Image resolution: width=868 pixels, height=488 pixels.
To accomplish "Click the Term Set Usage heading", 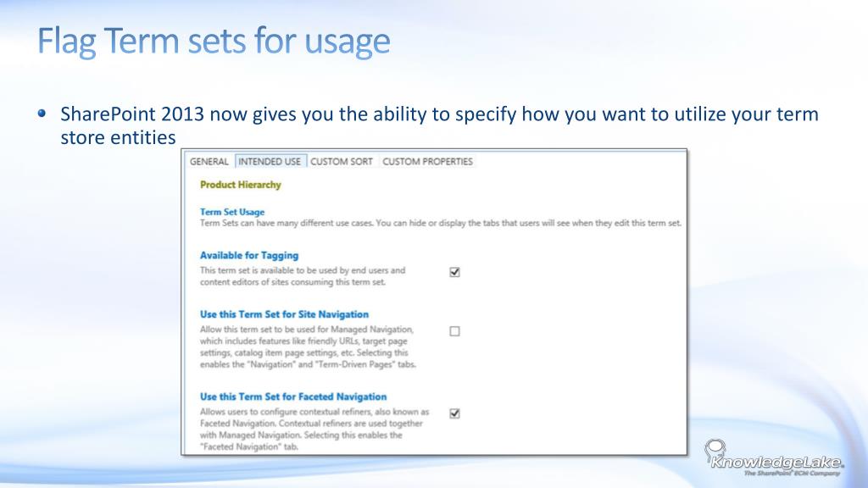I will pos(232,212).
